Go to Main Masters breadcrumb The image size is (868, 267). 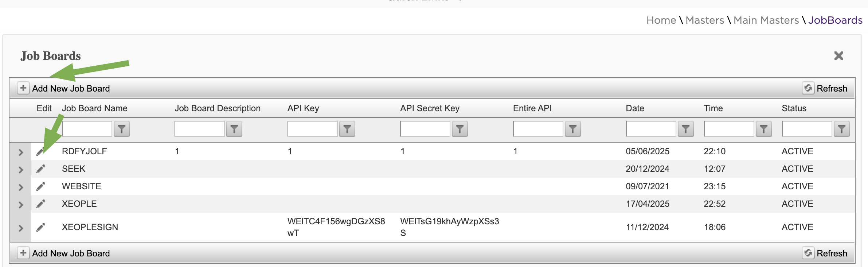766,20
